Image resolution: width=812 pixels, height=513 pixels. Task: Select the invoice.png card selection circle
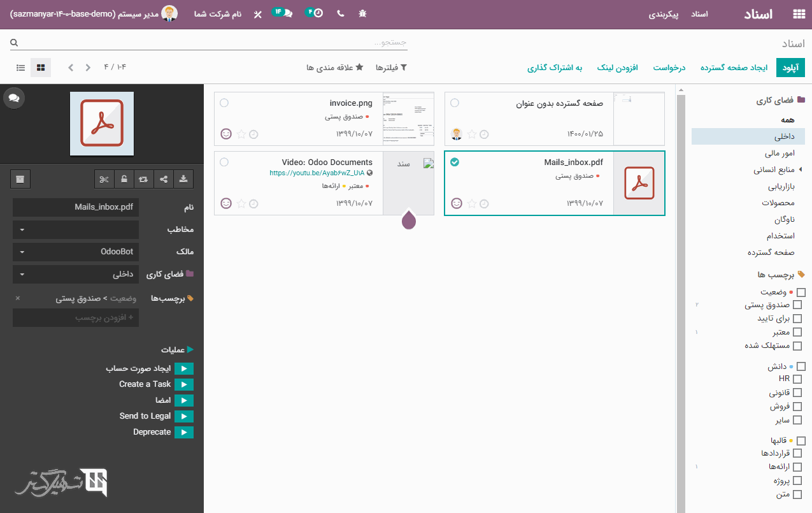[x=224, y=103]
